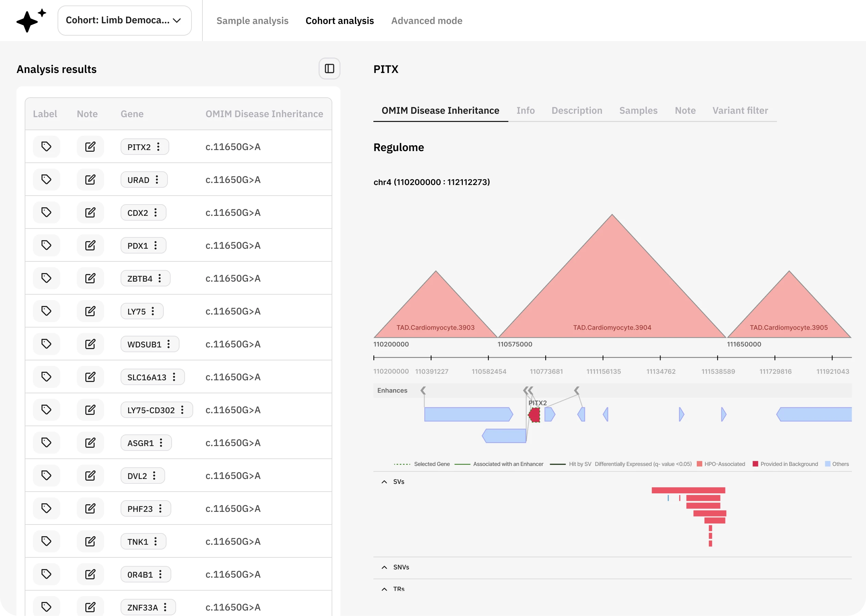Edit the note for WDSUB1 row
Viewport: 866px width, 616px height.
[90, 344]
